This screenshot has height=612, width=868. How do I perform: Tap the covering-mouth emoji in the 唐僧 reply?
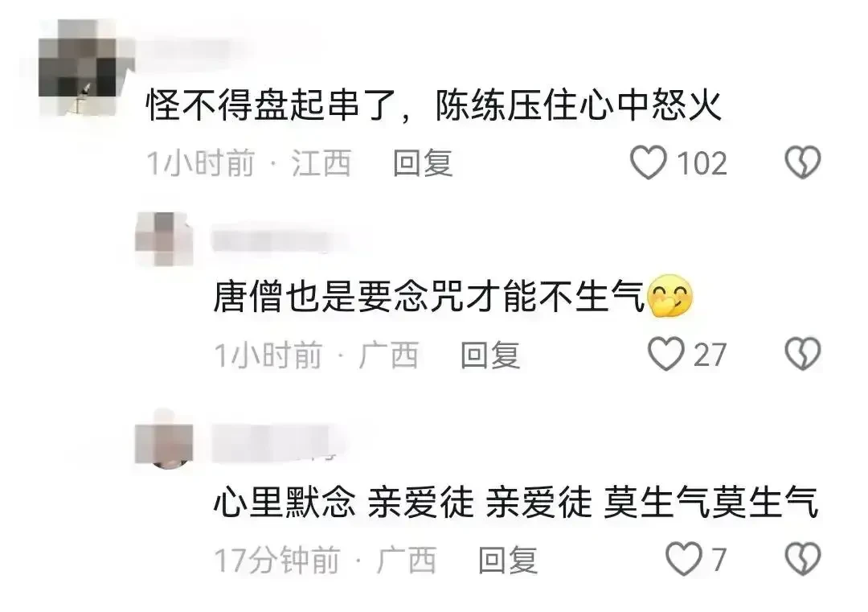(x=669, y=296)
